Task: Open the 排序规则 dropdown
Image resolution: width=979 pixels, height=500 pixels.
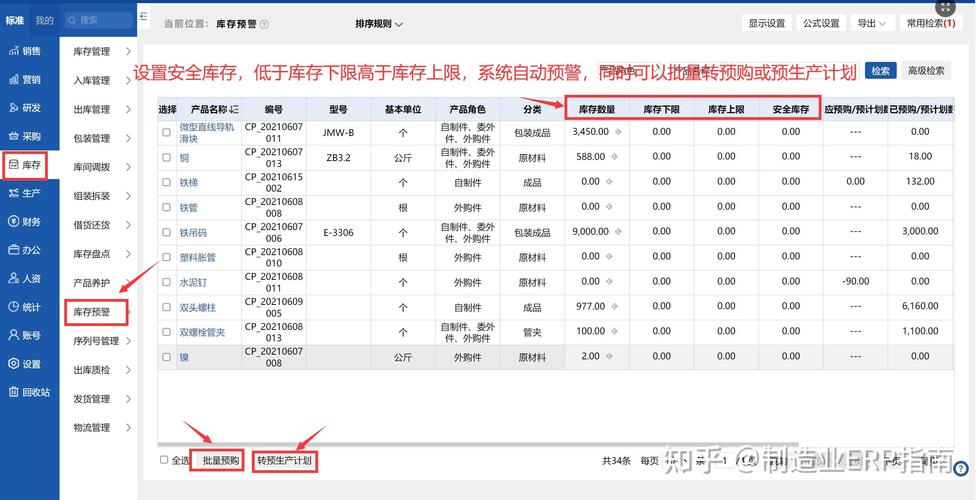Action: tap(378, 24)
